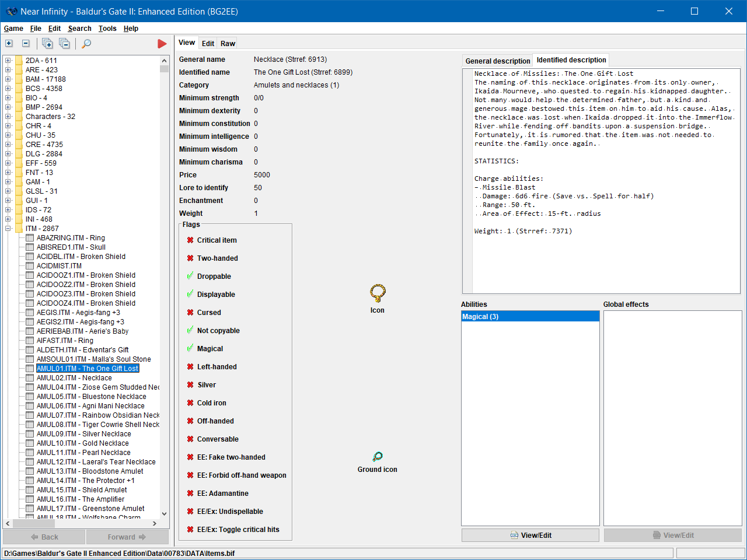Viewport: 747px width, 560px height.
Task: Switch to the General description tab
Action: coord(497,61)
